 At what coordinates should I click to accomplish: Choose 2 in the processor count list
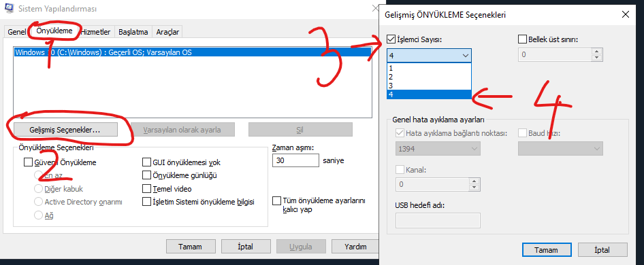coord(429,77)
